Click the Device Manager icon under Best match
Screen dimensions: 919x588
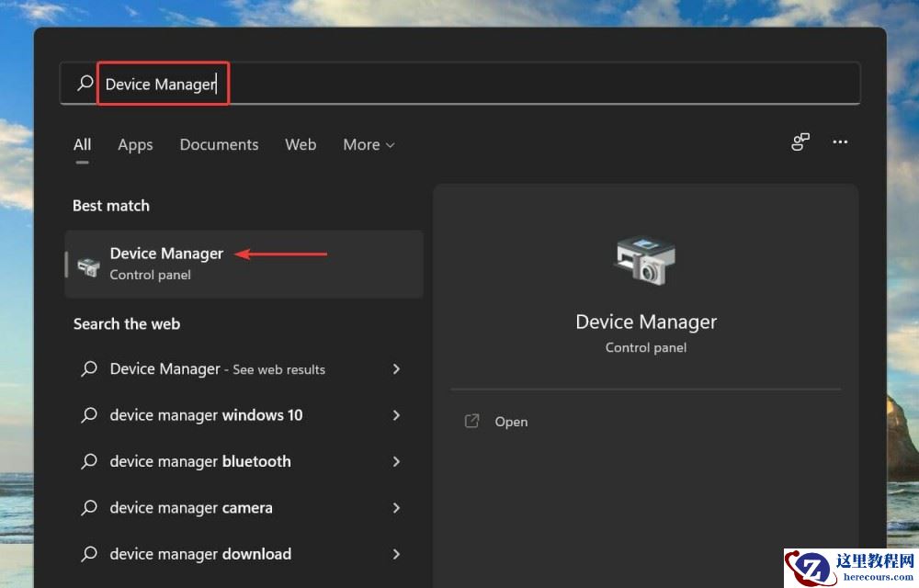pyautogui.click(x=88, y=264)
